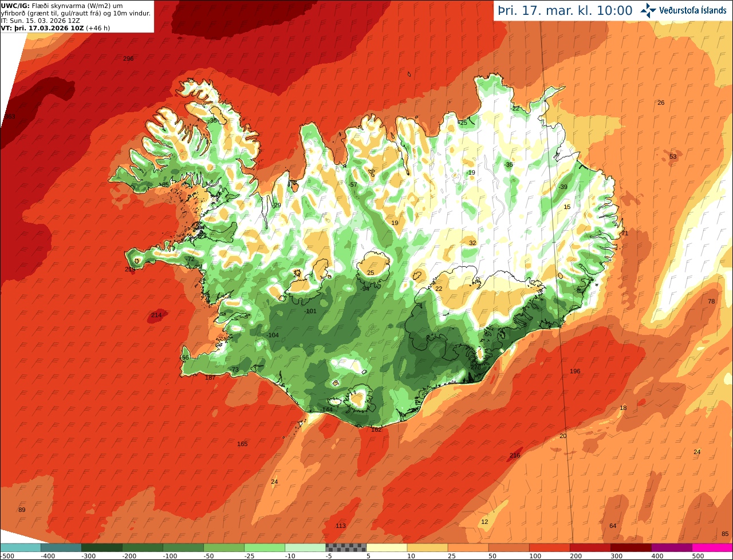Image resolution: width=733 pixels, height=560 pixels.
Task: Click the 89 flux value on the map
Action: pyautogui.click(x=22, y=510)
